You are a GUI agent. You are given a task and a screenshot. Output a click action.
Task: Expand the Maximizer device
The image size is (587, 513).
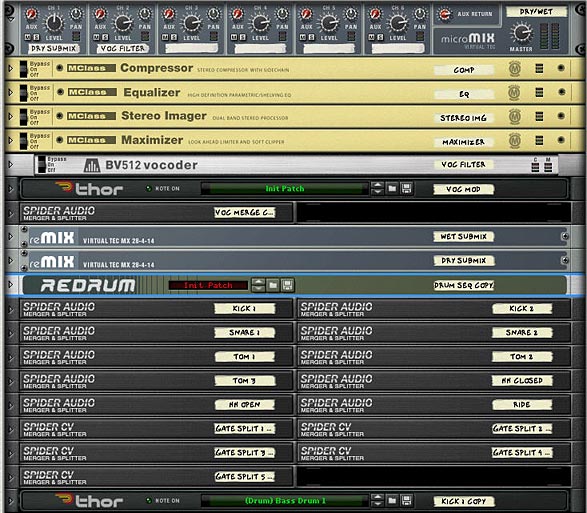click(x=10, y=140)
